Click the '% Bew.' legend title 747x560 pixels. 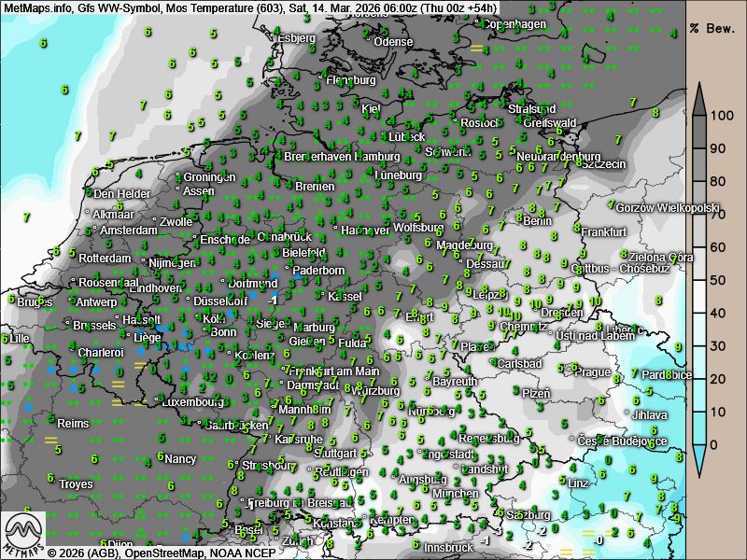tap(715, 28)
